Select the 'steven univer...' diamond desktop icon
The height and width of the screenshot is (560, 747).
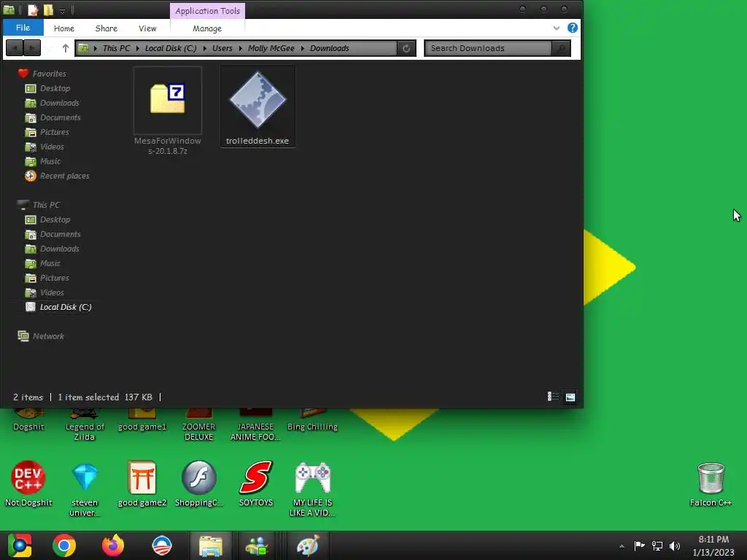point(85,489)
